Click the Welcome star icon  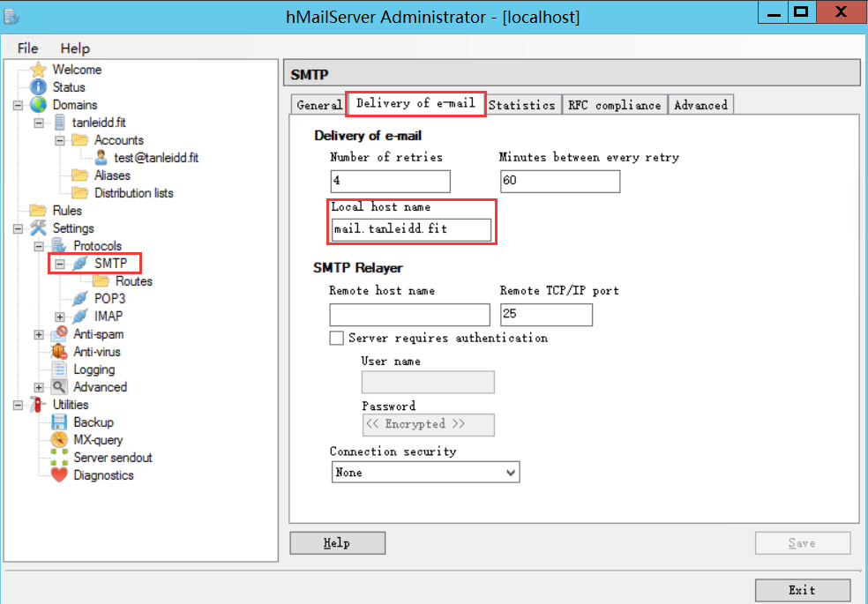point(38,70)
